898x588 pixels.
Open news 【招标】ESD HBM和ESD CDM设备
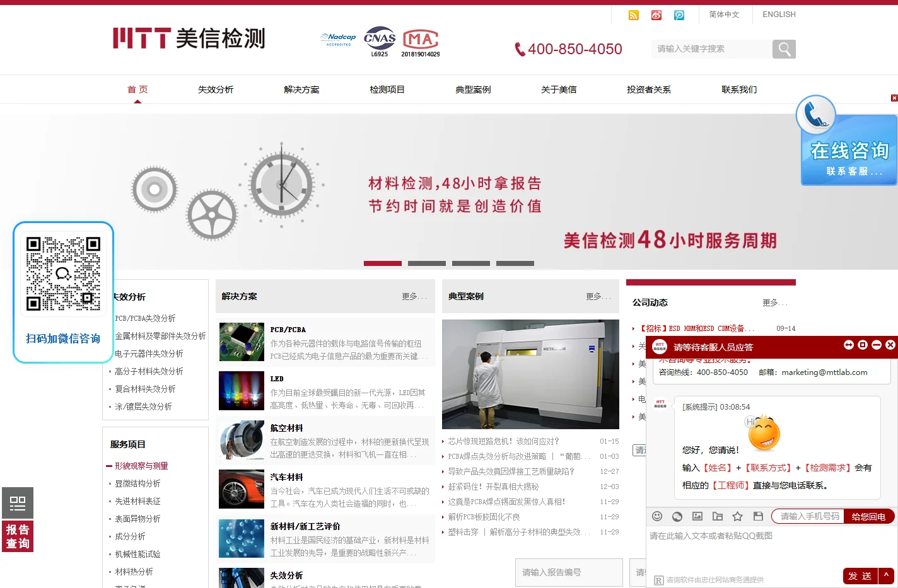[697, 328]
